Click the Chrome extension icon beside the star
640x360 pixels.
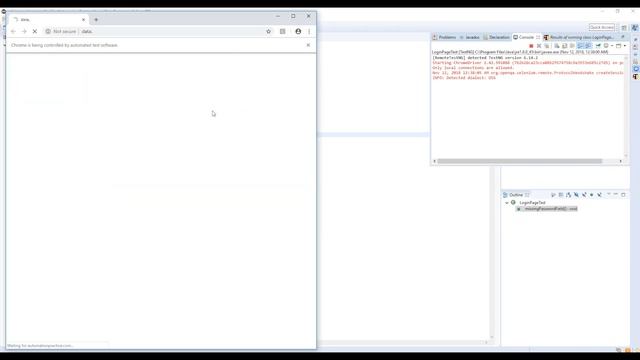(282, 31)
